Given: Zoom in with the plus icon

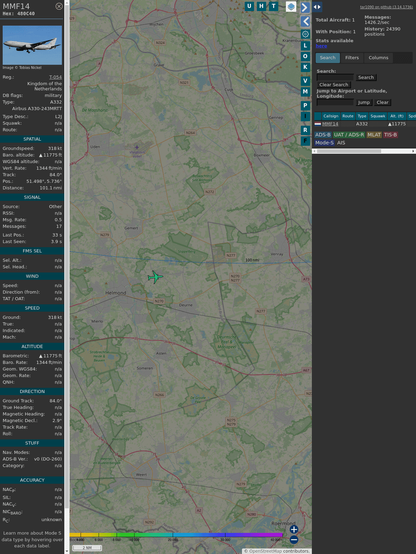Looking at the screenshot, I should (x=294, y=529).
